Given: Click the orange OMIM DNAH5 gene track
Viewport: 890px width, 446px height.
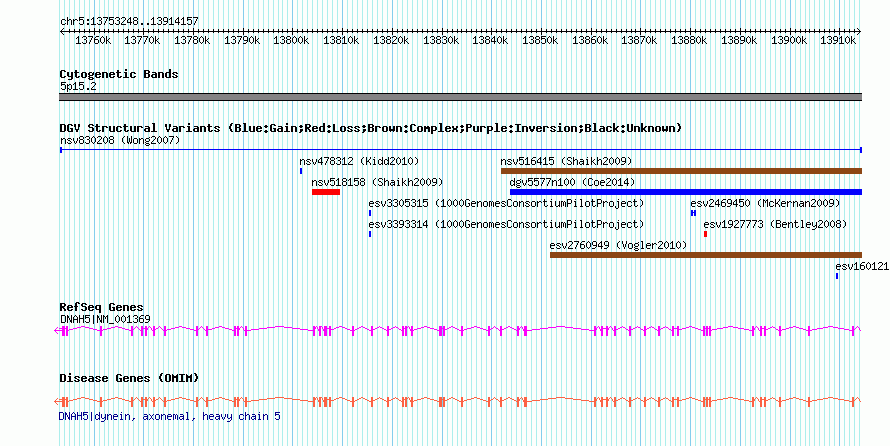Looking at the screenshot, I should coord(457,402).
